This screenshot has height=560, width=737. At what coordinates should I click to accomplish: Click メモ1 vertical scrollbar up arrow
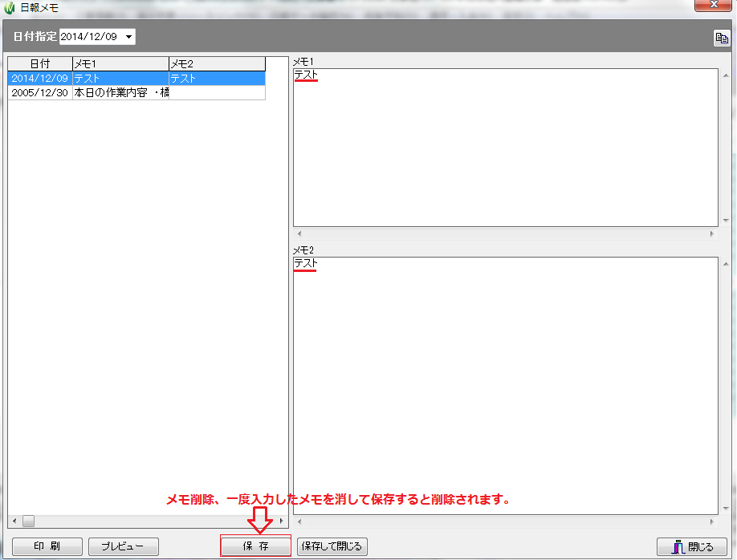[x=726, y=75]
